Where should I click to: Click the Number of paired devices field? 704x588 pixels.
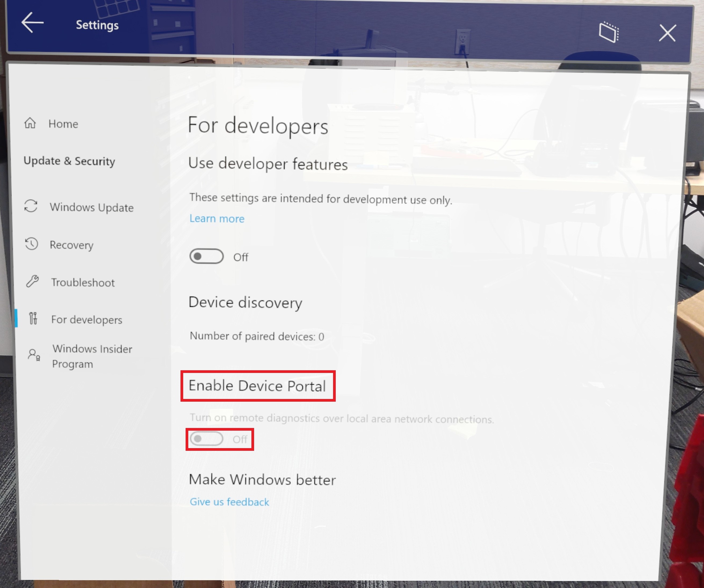[x=255, y=336]
